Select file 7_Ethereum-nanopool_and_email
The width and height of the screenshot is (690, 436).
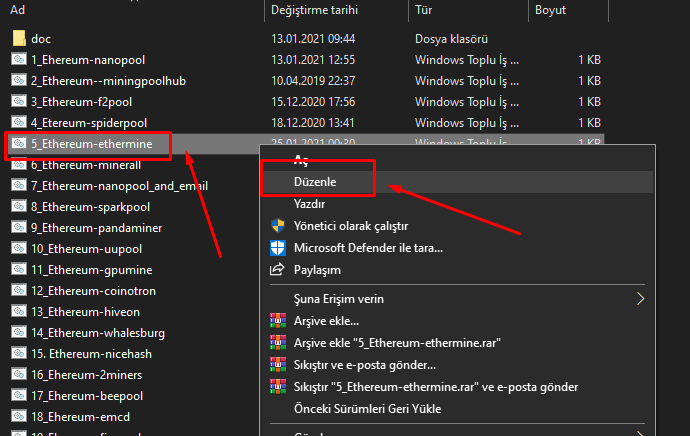[119, 186]
